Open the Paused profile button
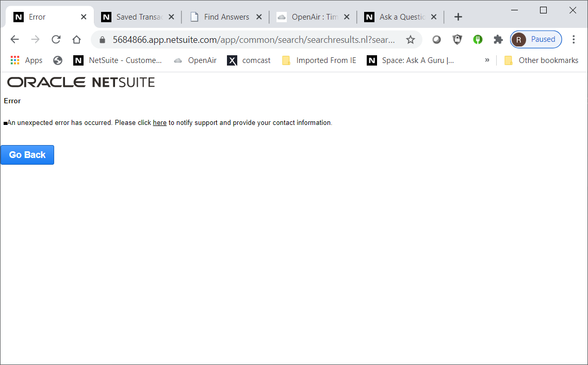Viewport: 588px width, 365px height. (536, 39)
